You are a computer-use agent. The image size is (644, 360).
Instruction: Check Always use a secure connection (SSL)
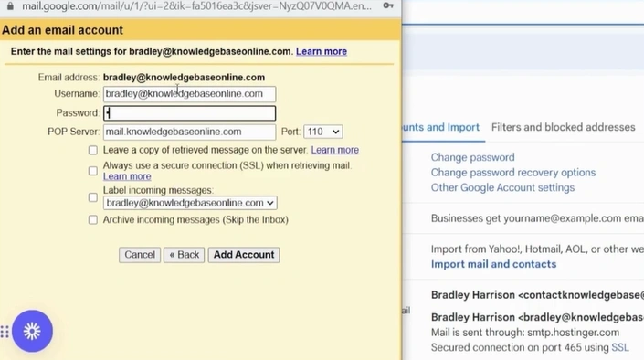[93, 171]
